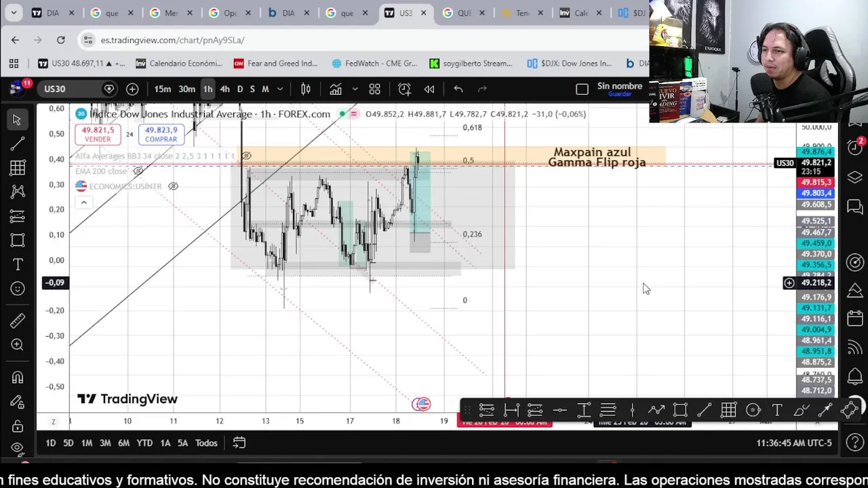Select the vertical line favorite tool
The height and width of the screenshot is (488, 868).
tap(632, 410)
